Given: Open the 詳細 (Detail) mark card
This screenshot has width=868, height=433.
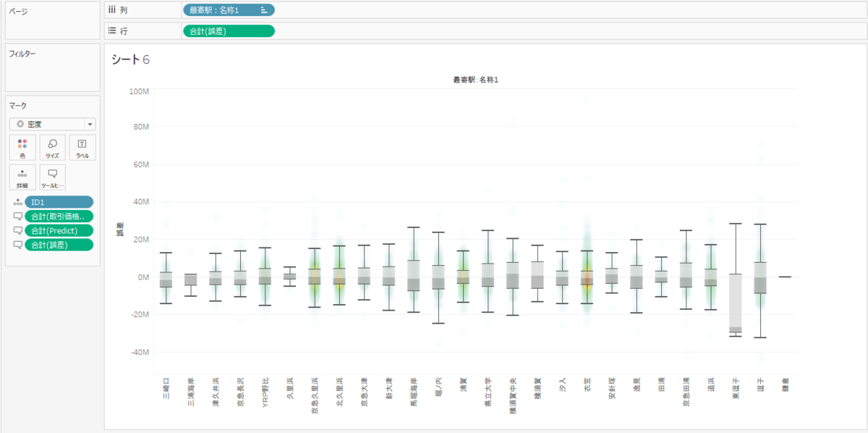Looking at the screenshot, I should point(22,177).
